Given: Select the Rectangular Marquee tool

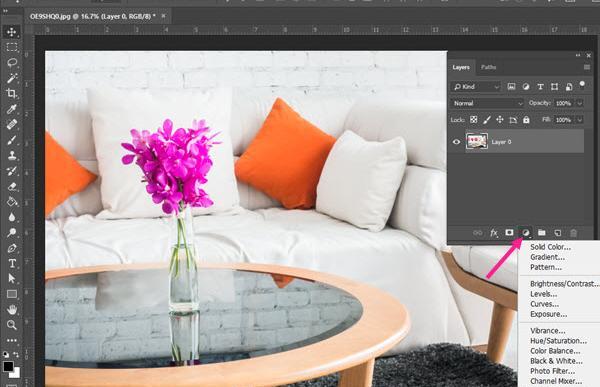Looking at the screenshot, I should [x=11, y=47].
